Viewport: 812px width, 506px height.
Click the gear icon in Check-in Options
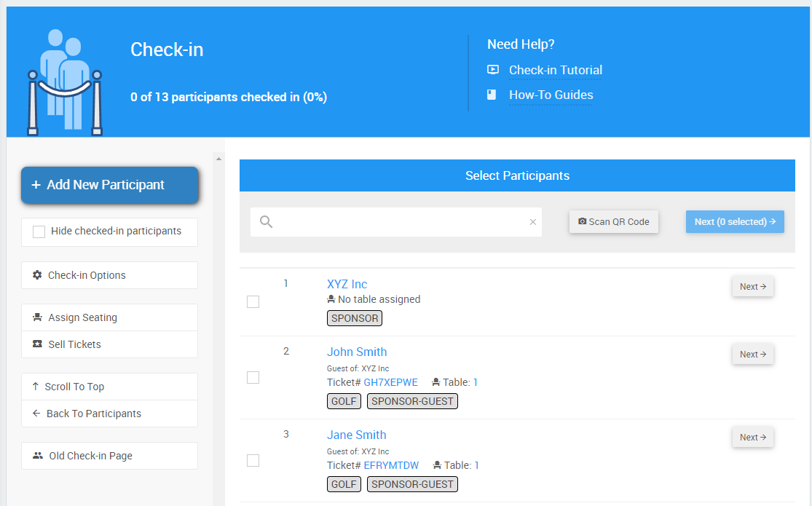[x=37, y=275]
